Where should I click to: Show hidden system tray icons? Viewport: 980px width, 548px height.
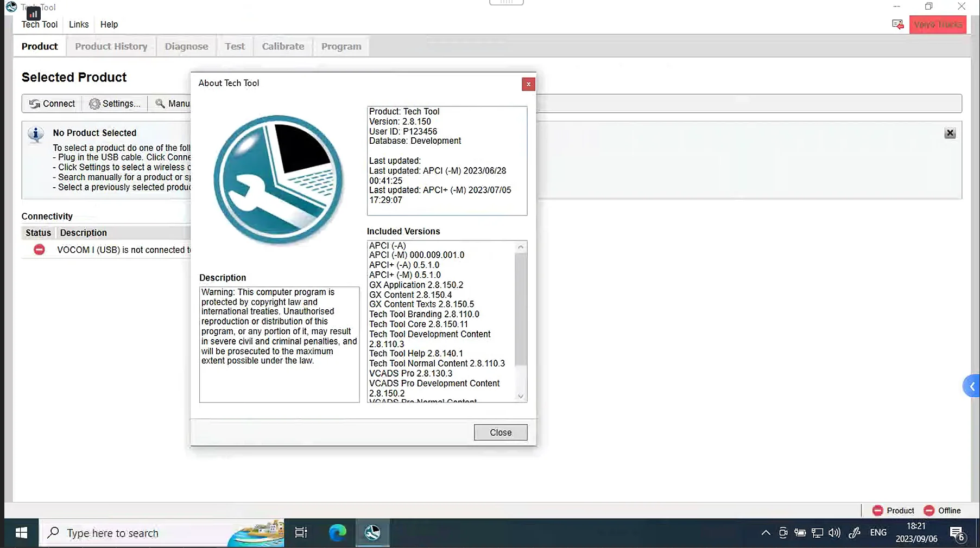[766, 533]
